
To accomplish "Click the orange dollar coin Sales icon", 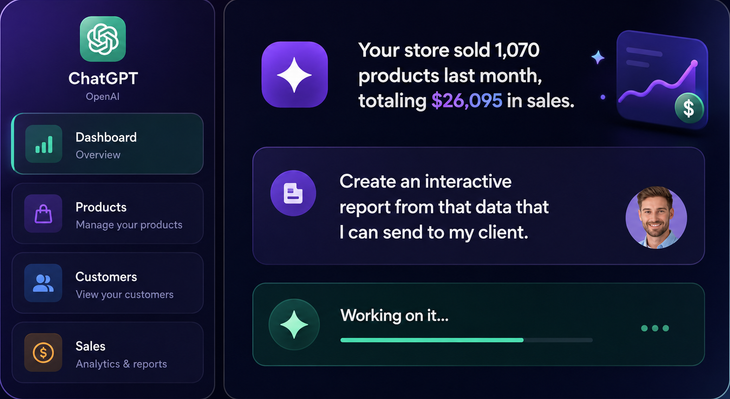I will click(43, 352).
